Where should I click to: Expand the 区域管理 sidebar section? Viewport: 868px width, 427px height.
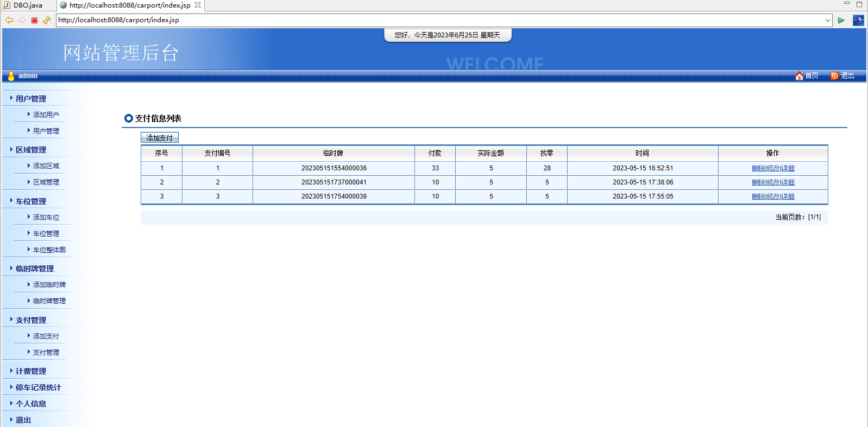coord(30,150)
